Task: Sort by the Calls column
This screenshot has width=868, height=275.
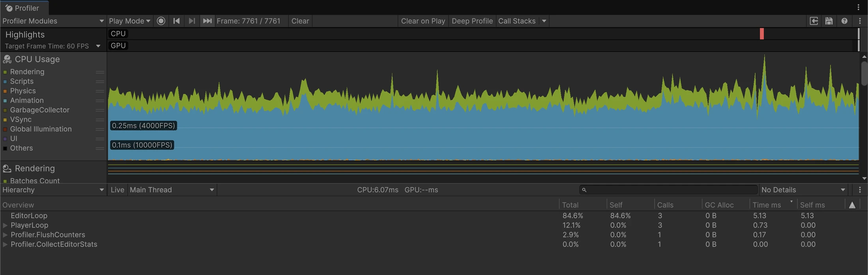Action: (x=678, y=205)
